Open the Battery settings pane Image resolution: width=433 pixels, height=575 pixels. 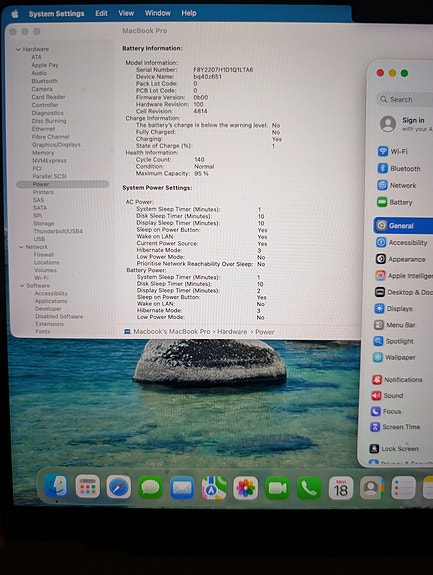tap(395, 202)
